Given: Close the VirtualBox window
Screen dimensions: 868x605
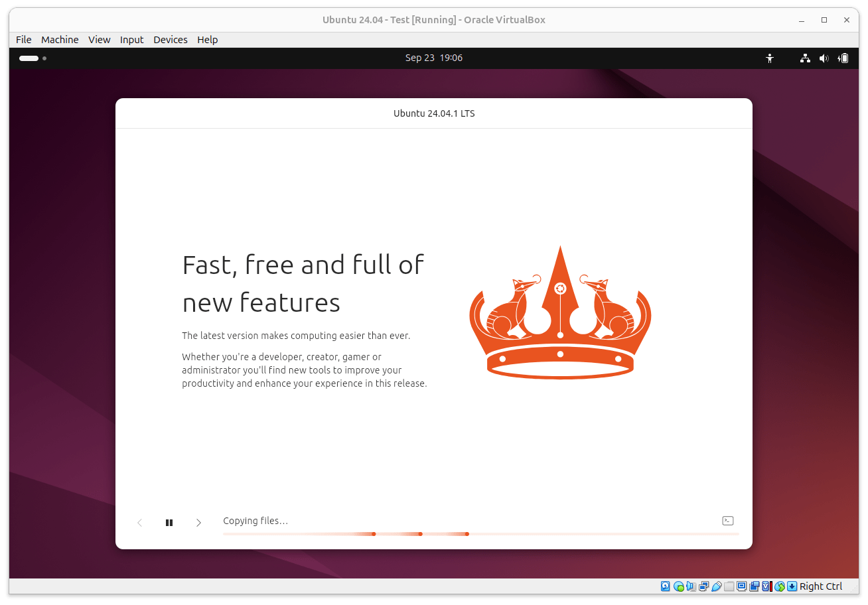Looking at the screenshot, I should click(x=847, y=20).
